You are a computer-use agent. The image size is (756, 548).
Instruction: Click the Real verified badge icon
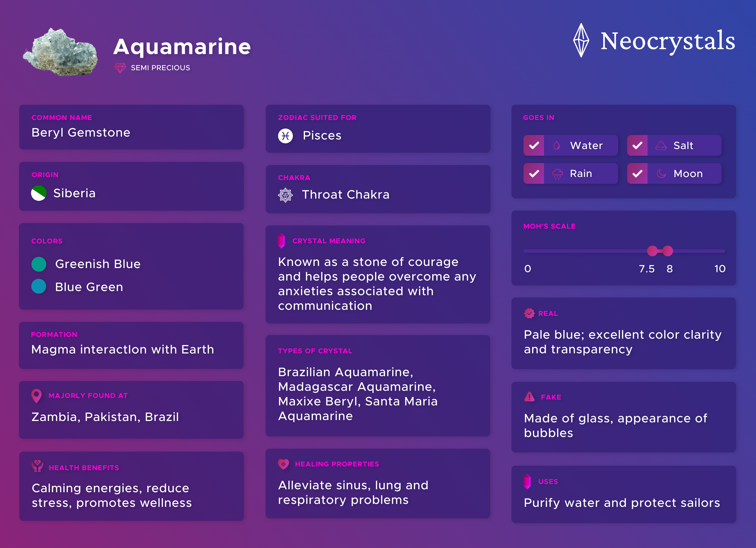click(x=529, y=313)
